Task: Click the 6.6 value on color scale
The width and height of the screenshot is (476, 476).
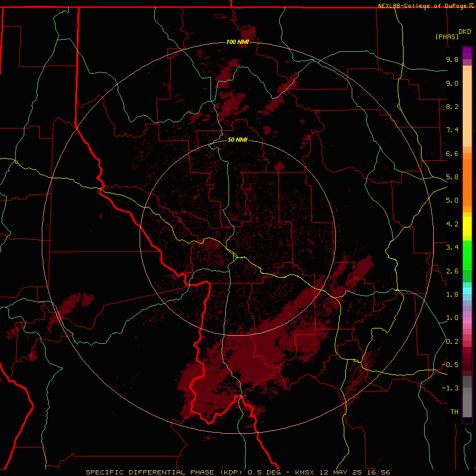Action: [x=452, y=153]
